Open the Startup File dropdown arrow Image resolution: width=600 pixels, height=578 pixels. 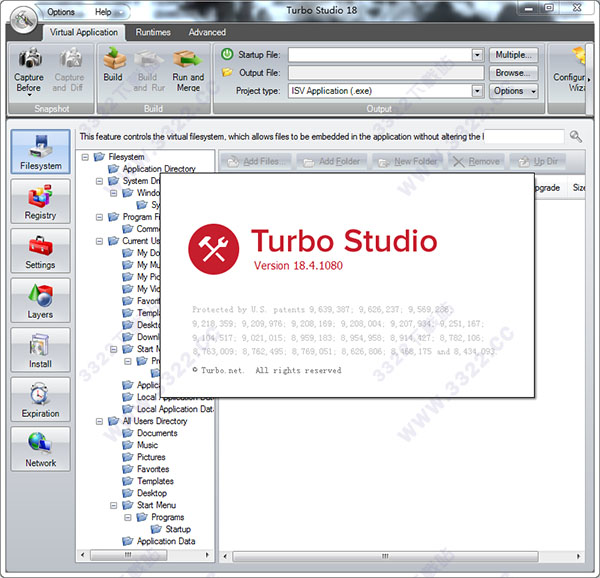(x=477, y=55)
